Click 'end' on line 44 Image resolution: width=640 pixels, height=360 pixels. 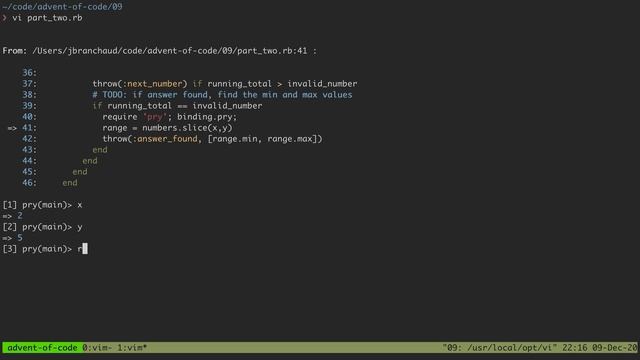click(x=90, y=161)
